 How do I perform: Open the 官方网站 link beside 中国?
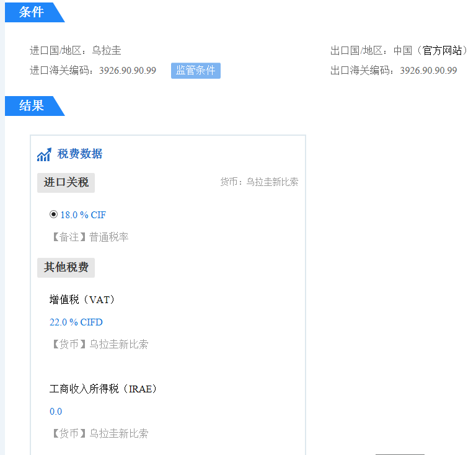tap(442, 50)
